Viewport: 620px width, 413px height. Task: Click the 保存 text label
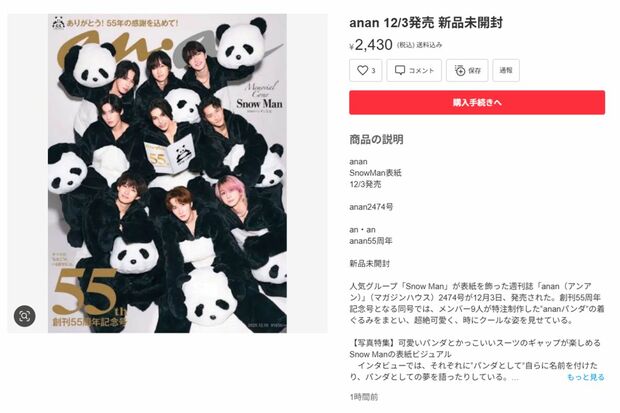click(474, 70)
